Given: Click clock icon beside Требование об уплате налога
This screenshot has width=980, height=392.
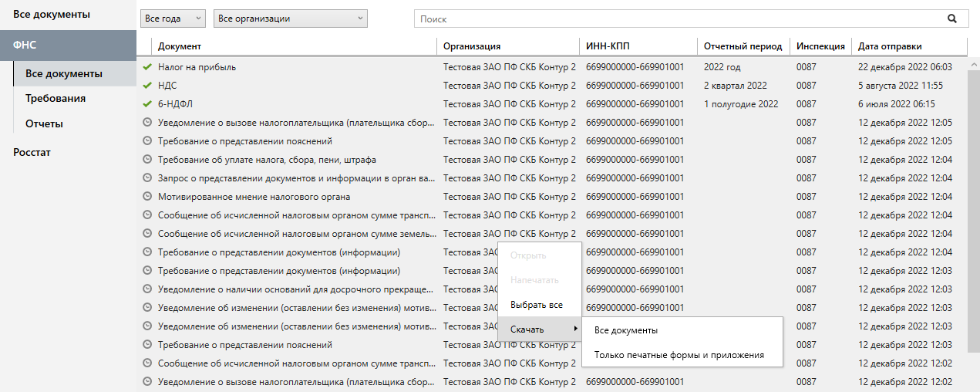Looking at the screenshot, I should click(x=147, y=160).
